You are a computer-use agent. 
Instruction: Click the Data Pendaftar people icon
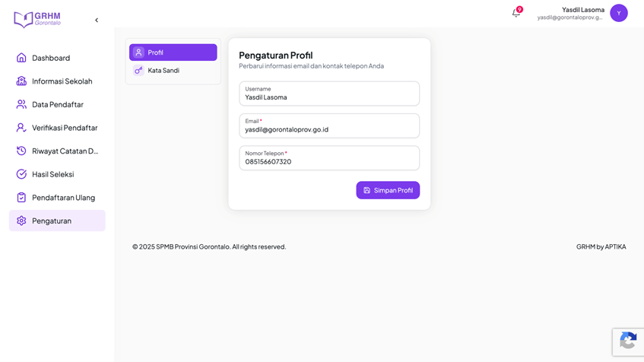tap(21, 104)
